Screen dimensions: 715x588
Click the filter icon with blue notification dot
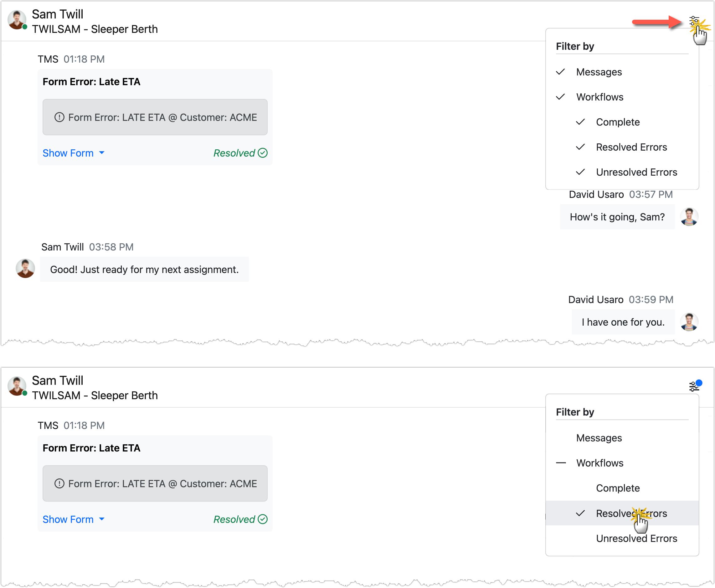[x=694, y=386]
